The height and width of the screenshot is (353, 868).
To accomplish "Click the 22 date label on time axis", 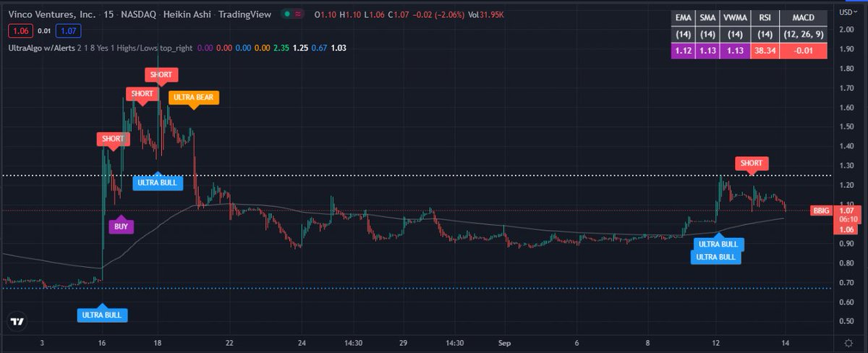I will 229,341.
